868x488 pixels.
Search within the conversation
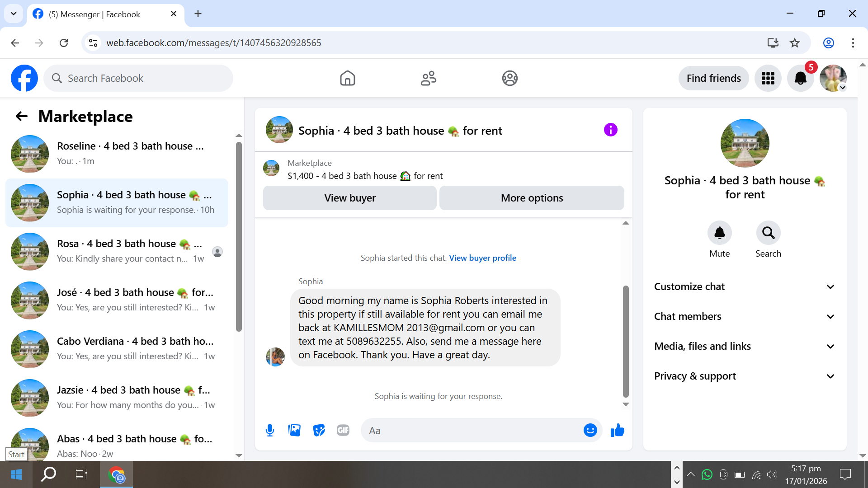click(x=768, y=233)
